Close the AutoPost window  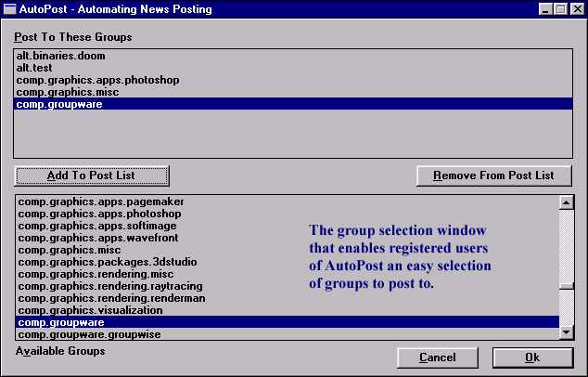click(x=576, y=9)
